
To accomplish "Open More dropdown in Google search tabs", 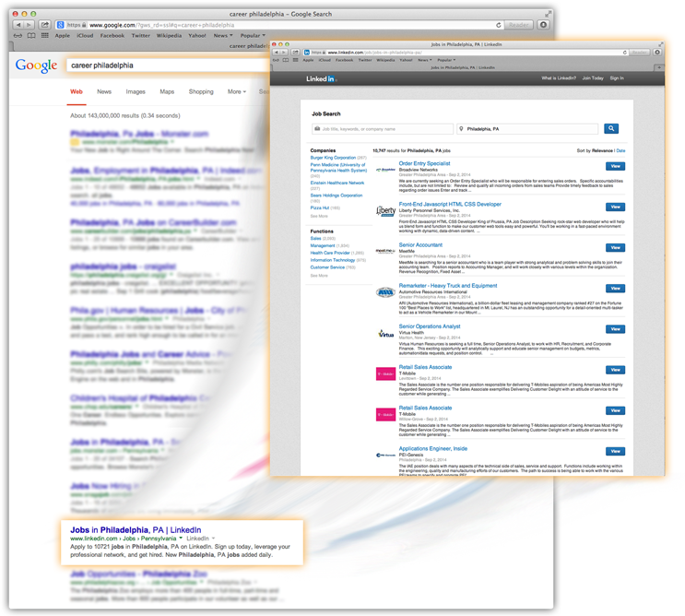I will (x=236, y=91).
